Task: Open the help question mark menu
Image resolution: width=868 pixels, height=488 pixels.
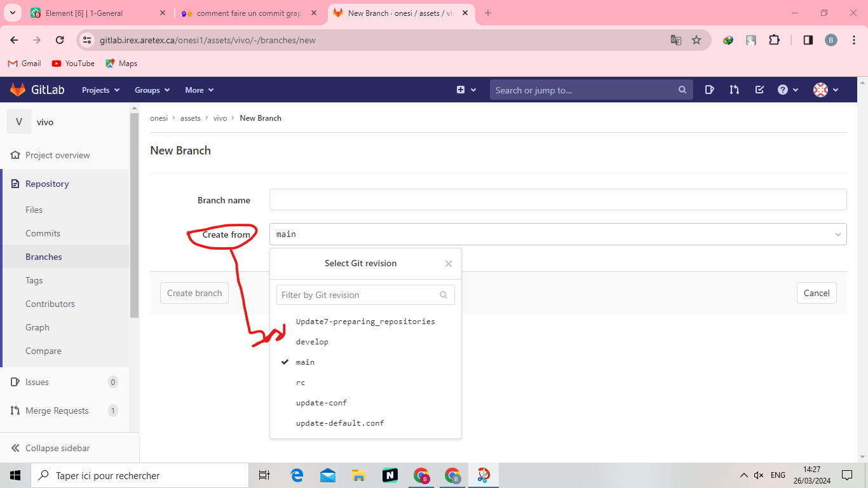Action: (x=788, y=90)
